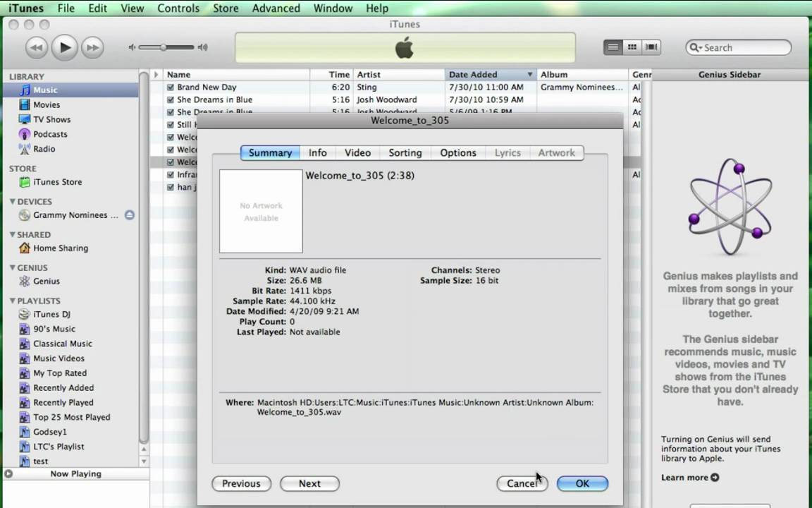Collapse the DEVICES section
The height and width of the screenshot is (508, 812).
(13, 202)
